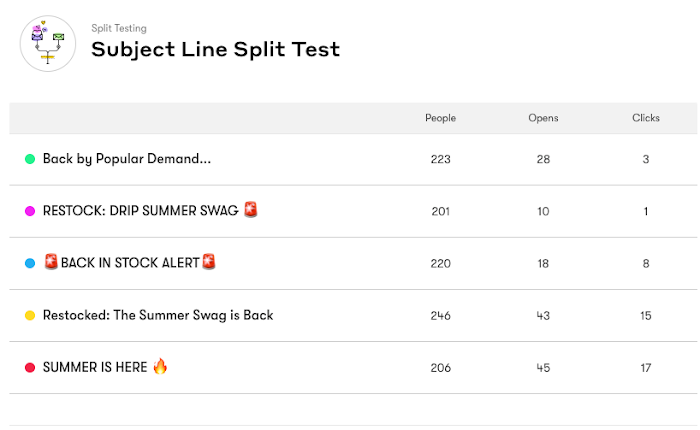Screen dimensions: 700x430
Task: Click the yellow dot beside Restocked: The Summer Swag
Action: pos(30,315)
